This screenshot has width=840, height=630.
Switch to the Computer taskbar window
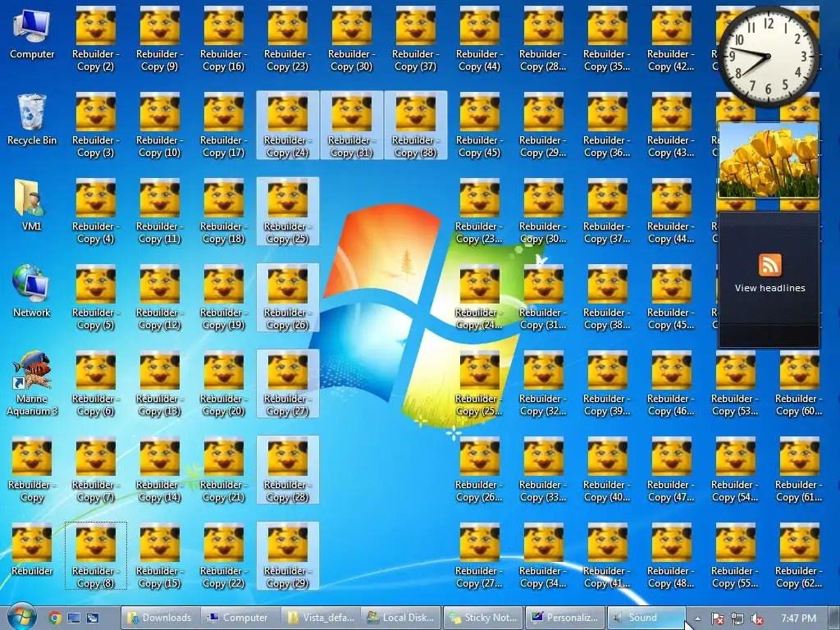(x=240, y=618)
